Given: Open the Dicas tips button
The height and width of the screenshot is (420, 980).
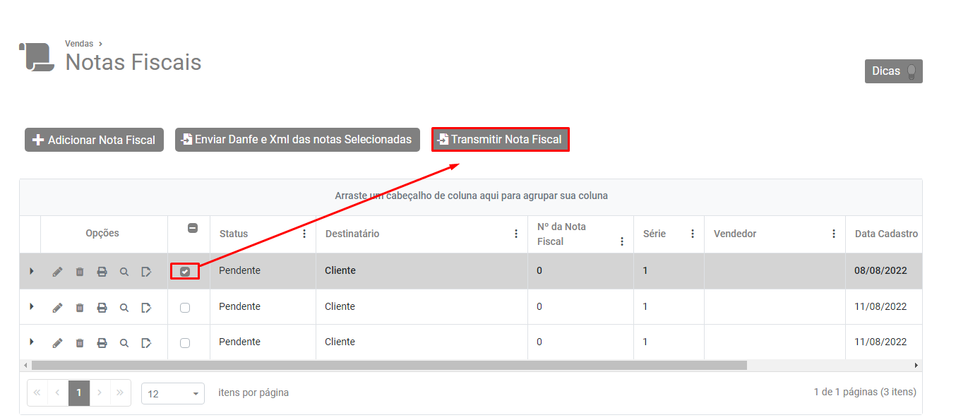Looking at the screenshot, I should pyautogui.click(x=893, y=71).
